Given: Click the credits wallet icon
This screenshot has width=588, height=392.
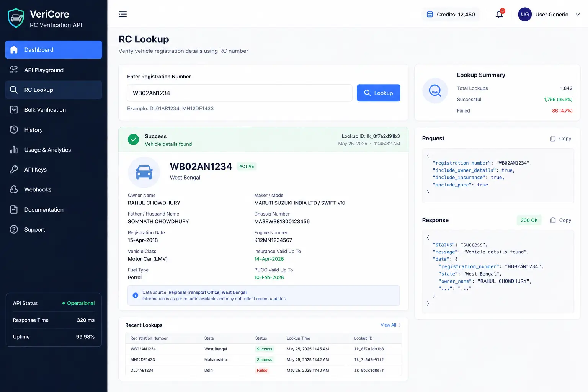Looking at the screenshot, I should [430, 15].
